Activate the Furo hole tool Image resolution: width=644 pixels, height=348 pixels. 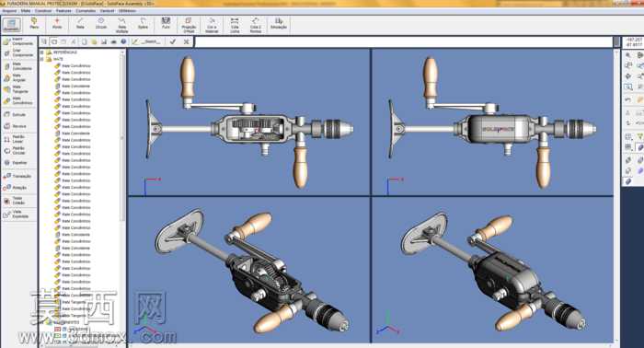click(166, 23)
